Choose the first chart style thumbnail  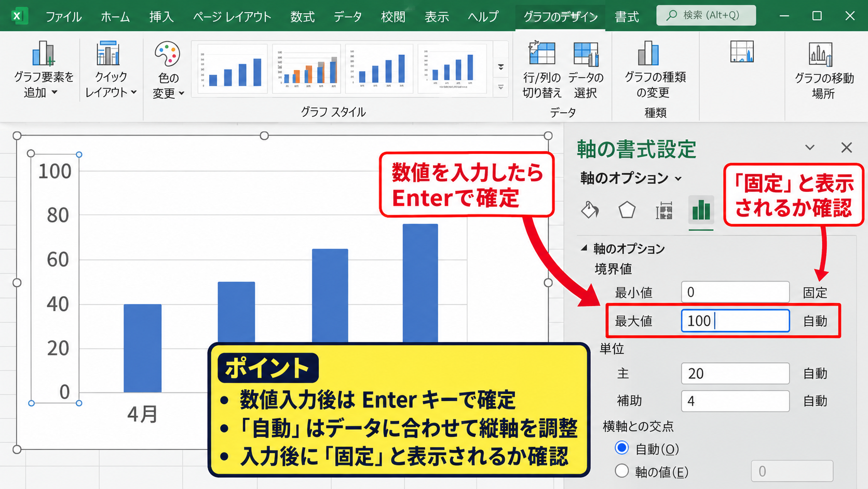(x=232, y=69)
